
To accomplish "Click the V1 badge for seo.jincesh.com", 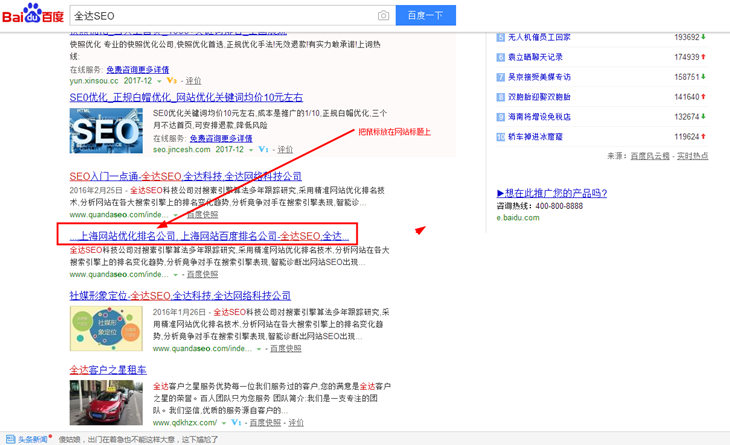I will coord(264,149).
